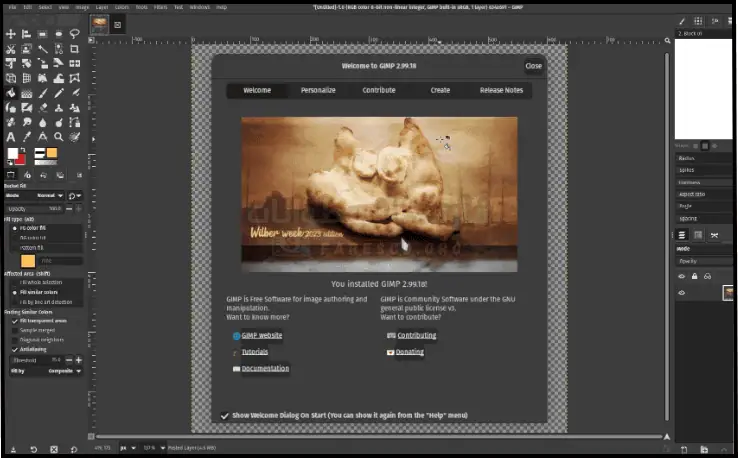Pick the Scissors select tool
The image size is (738, 458).
click(11, 49)
